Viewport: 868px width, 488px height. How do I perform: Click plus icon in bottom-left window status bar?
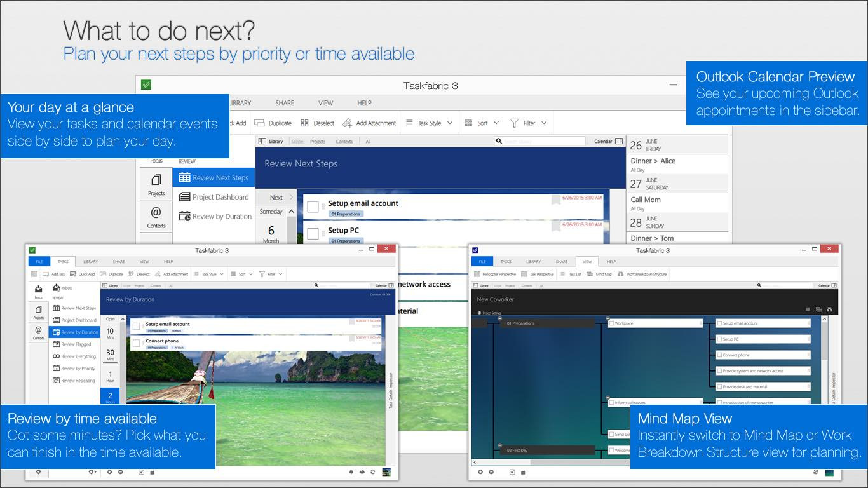click(x=109, y=472)
